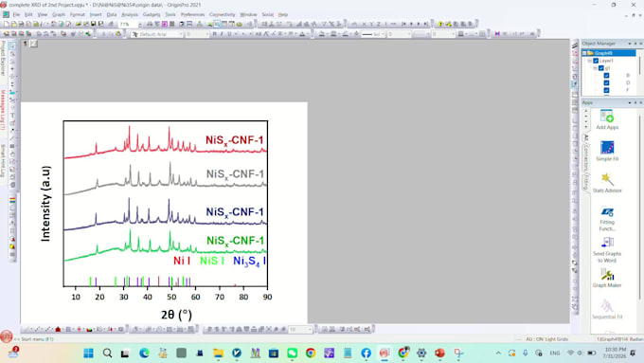Switch to the Messages Log side tab
644x363 pixels.
click(3, 110)
